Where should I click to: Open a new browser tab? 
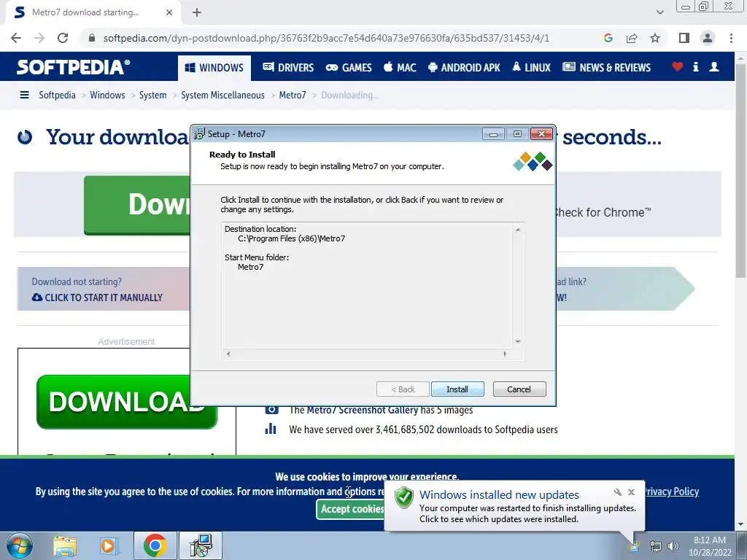(197, 12)
